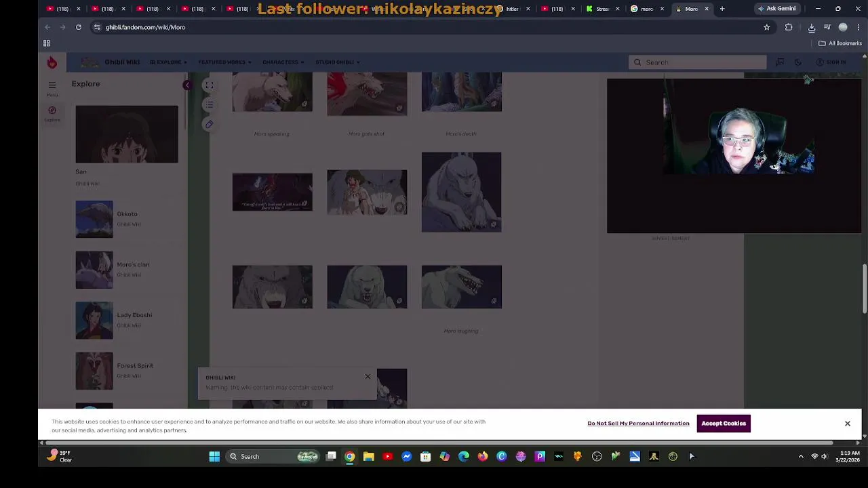
Task: Open the Chrome extensions puzzle menu
Action: 789,27
